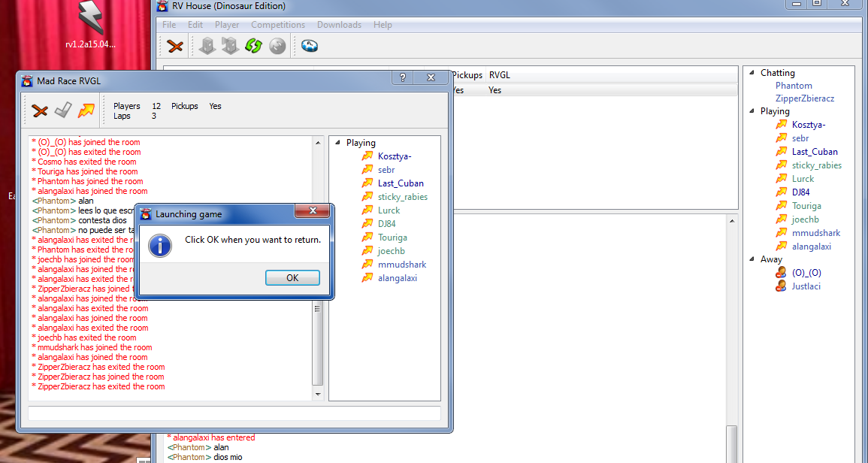This screenshot has height=463, width=868.
Task: Select ZipperZbieracz under Chatting in RV House
Action: coord(805,98)
